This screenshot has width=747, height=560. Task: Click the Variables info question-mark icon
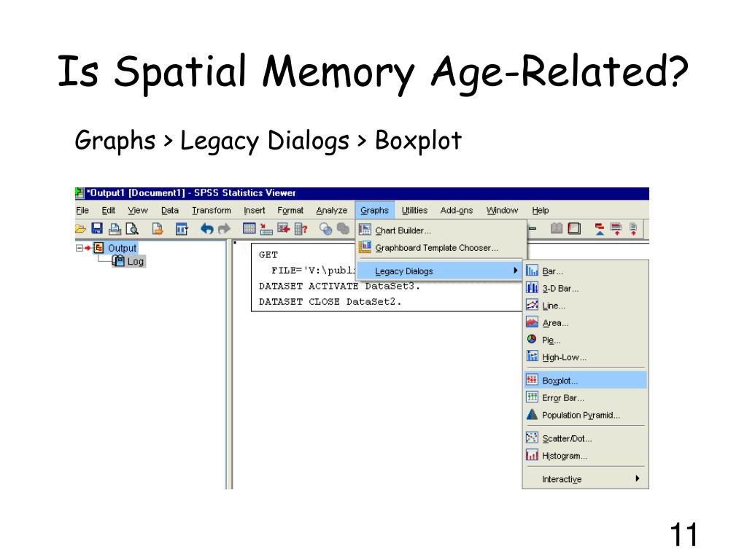click(301, 229)
